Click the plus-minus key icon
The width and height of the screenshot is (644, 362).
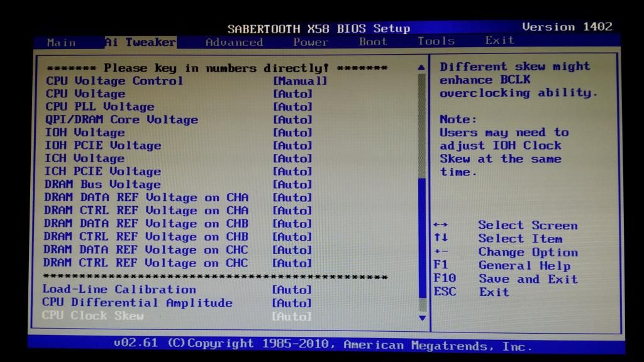[x=441, y=251]
